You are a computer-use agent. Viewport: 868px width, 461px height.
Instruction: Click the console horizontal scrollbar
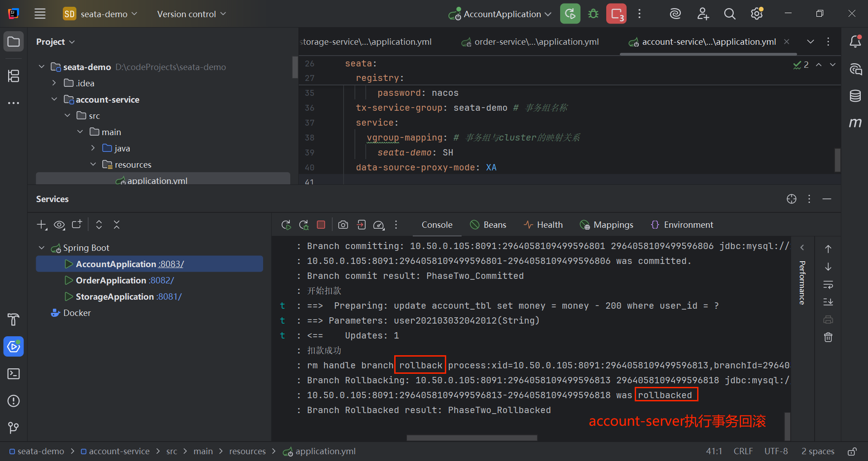coord(472,437)
